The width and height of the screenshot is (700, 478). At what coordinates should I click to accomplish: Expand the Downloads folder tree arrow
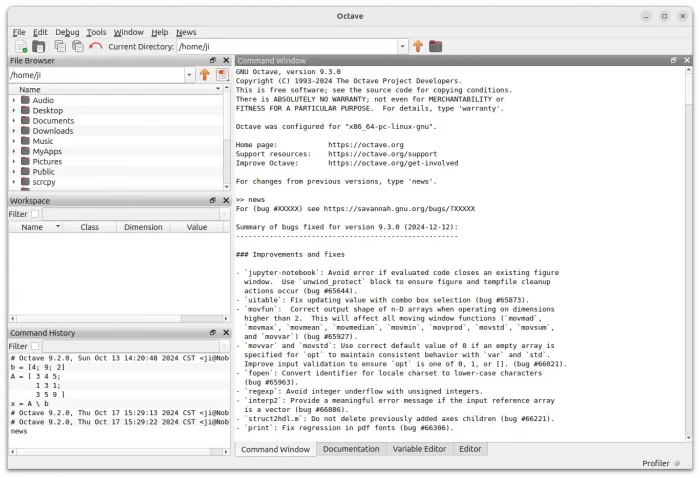(14, 131)
